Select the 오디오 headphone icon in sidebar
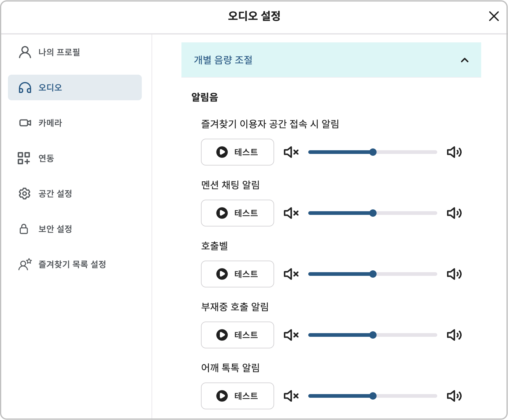 click(25, 87)
